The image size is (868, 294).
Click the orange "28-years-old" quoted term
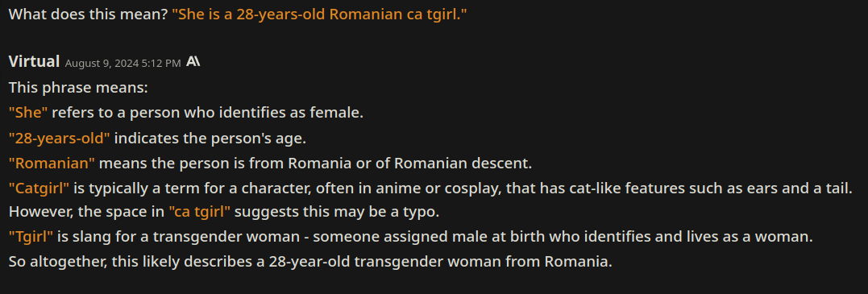point(59,138)
